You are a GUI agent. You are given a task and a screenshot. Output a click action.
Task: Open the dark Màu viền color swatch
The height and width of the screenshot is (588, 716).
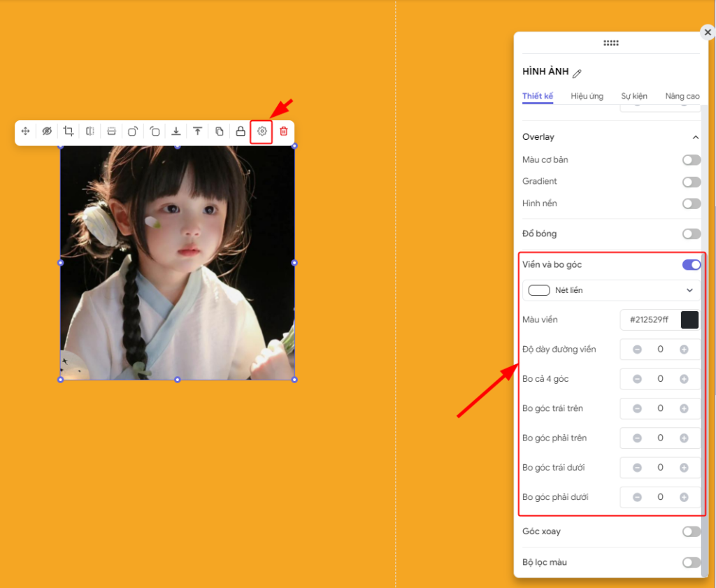[689, 320]
